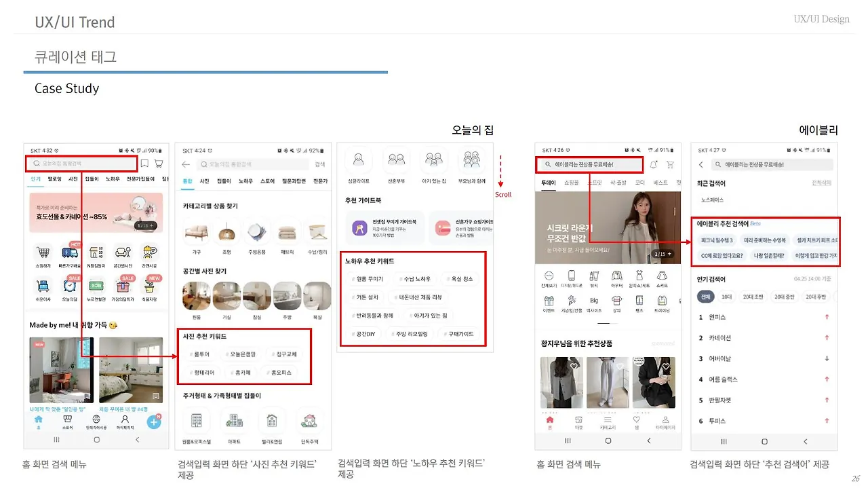Open the 효도선물&카네이션 promo banner
868x488 pixels.
(96, 212)
